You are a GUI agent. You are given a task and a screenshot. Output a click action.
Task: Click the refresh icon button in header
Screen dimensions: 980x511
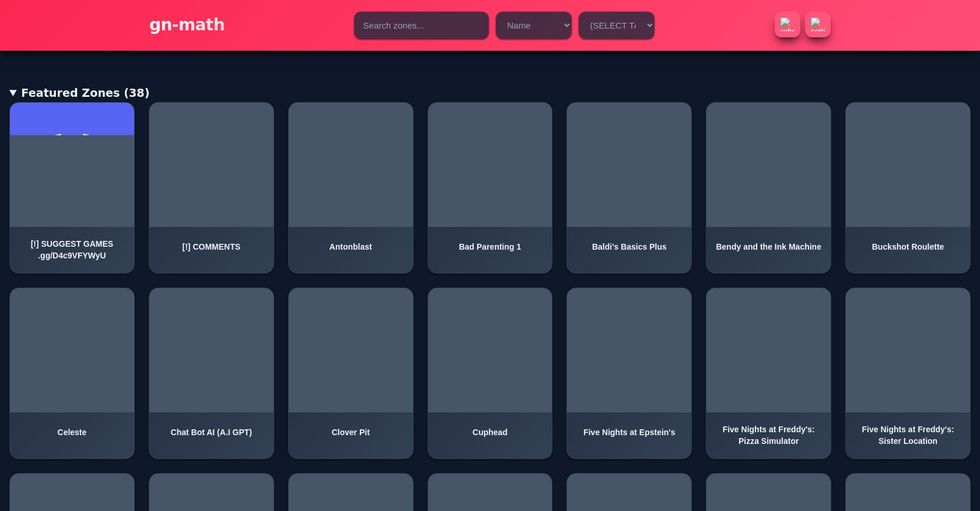point(787,25)
